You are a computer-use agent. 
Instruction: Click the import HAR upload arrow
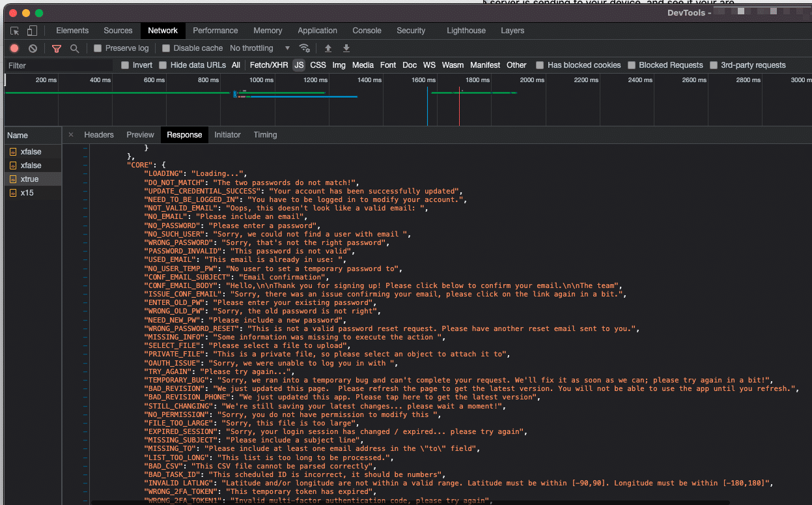(x=328, y=48)
